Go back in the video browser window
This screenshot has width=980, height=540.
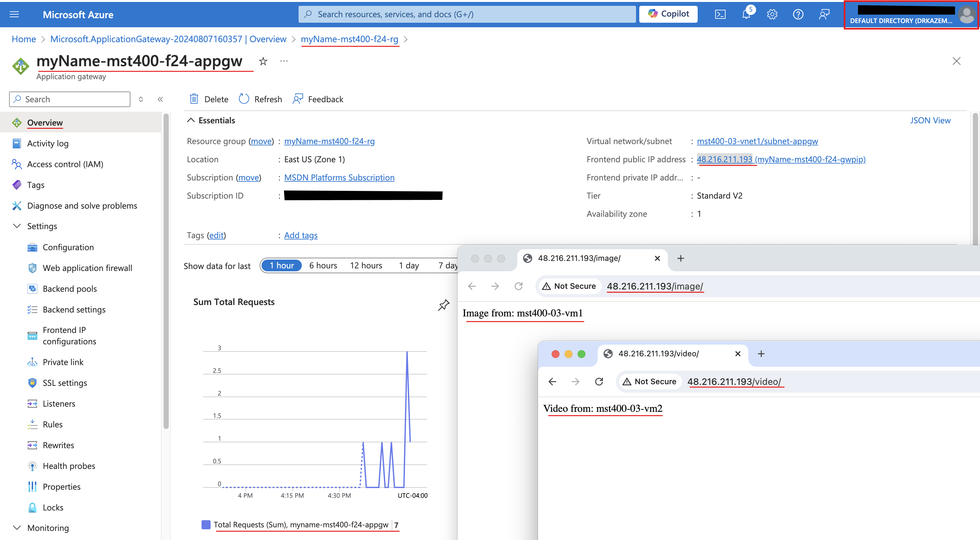point(552,382)
